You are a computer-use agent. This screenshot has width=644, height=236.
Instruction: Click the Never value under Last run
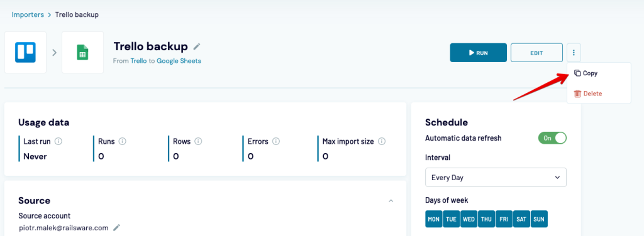click(x=35, y=156)
